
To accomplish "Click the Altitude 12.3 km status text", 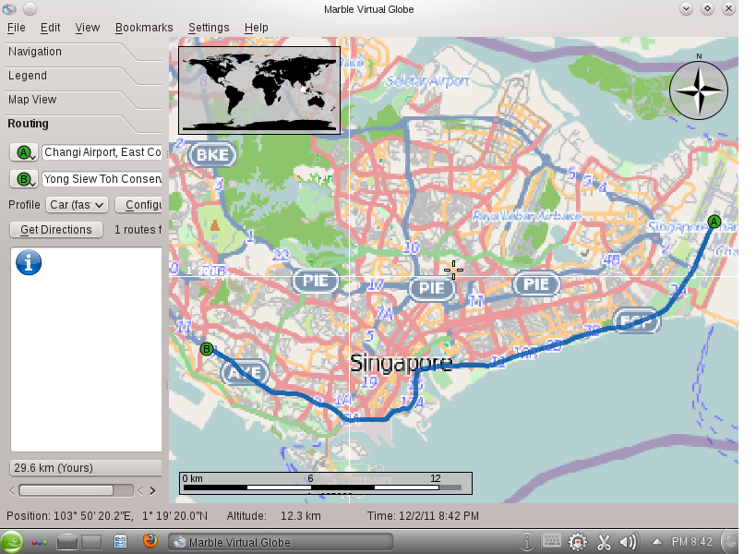I will point(274,516).
